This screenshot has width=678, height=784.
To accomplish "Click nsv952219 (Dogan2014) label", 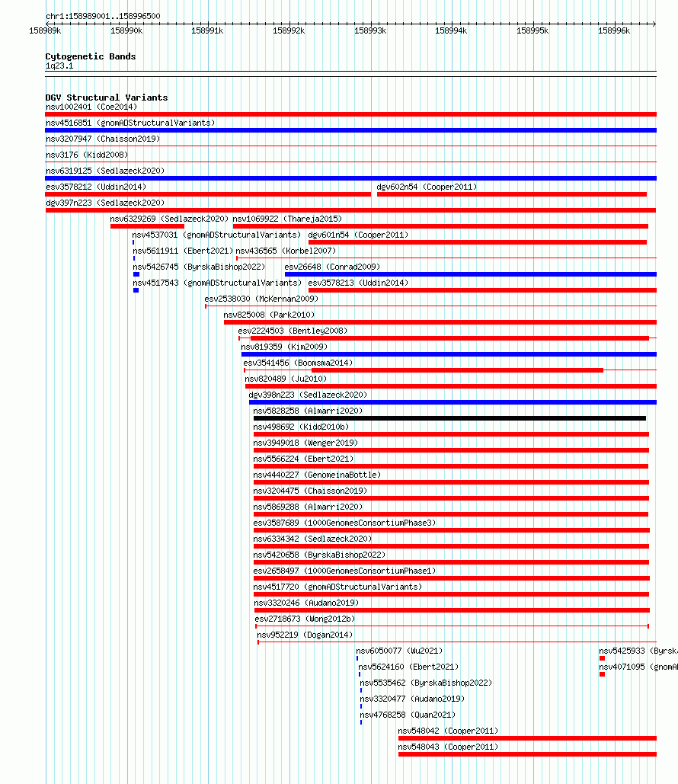I will point(305,635).
